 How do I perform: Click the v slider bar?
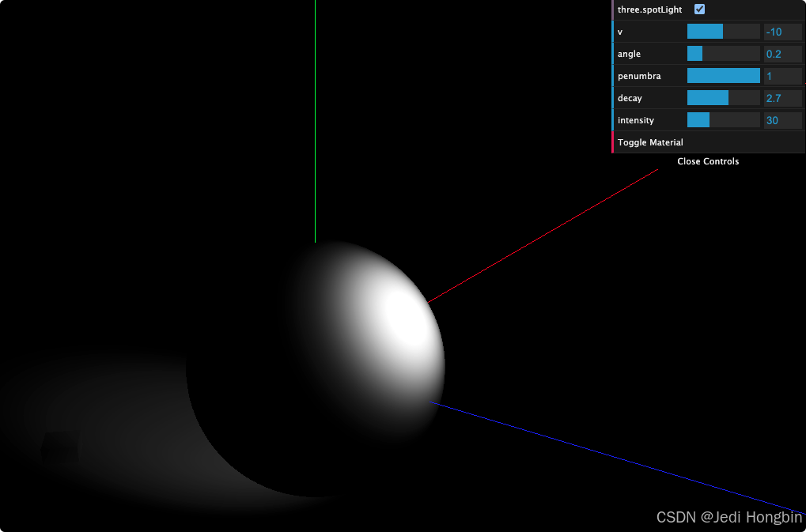tap(723, 32)
